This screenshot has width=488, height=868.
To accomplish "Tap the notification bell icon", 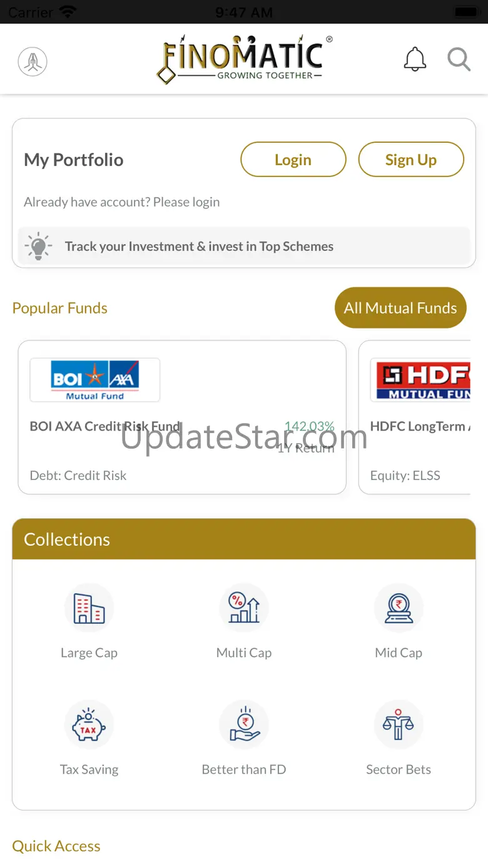I will (415, 60).
